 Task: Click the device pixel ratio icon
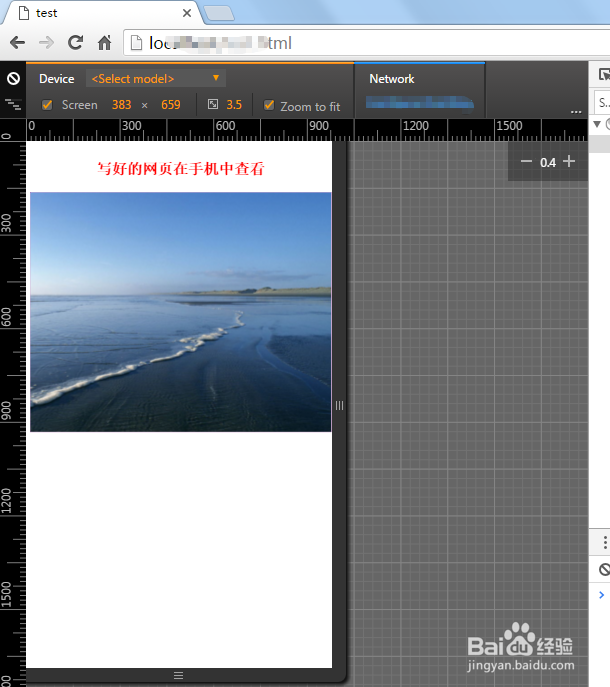[x=213, y=104]
